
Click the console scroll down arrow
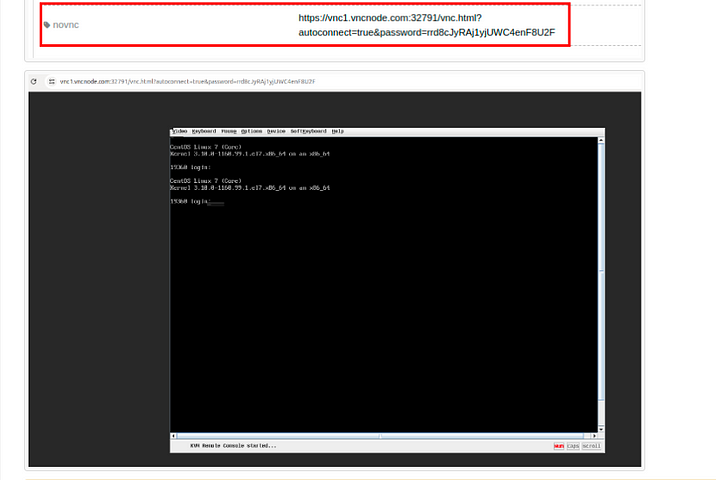pos(601,430)
